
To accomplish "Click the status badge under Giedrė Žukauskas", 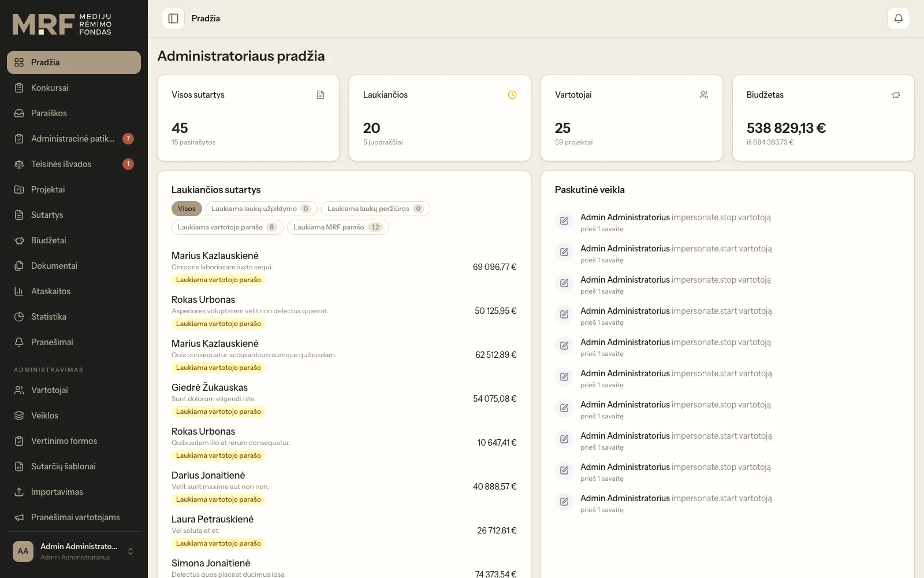I will pyautogui.click(x=218, y=412).
